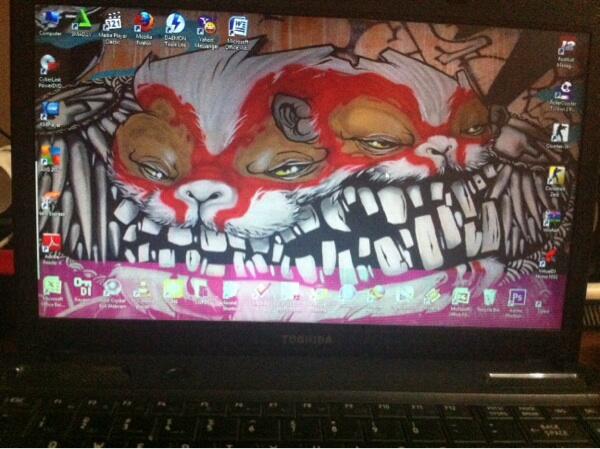Open the checkmark icon in bottom row
The image size is (600, 449).
click(262, 294)
